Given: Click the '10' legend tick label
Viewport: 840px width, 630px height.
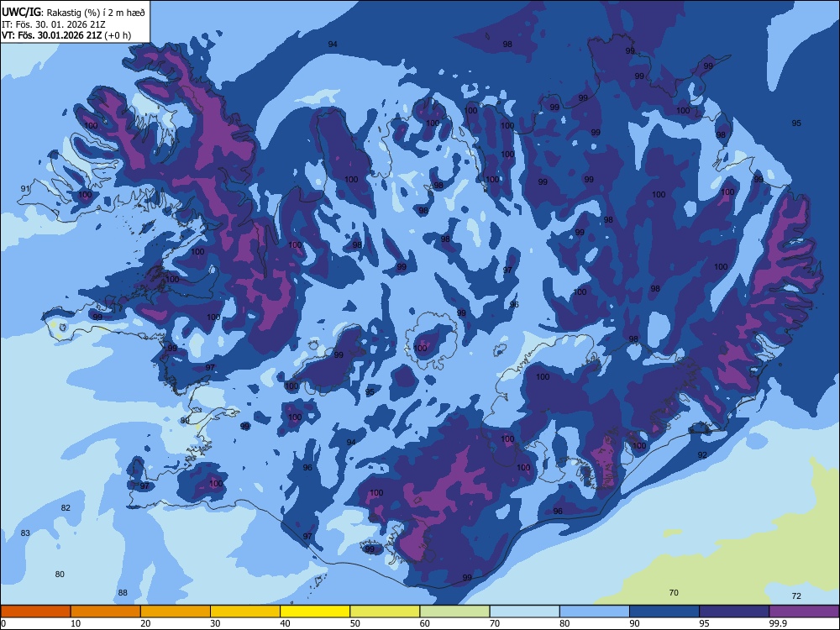Looking at the screenshot, I should coord(76,623).
